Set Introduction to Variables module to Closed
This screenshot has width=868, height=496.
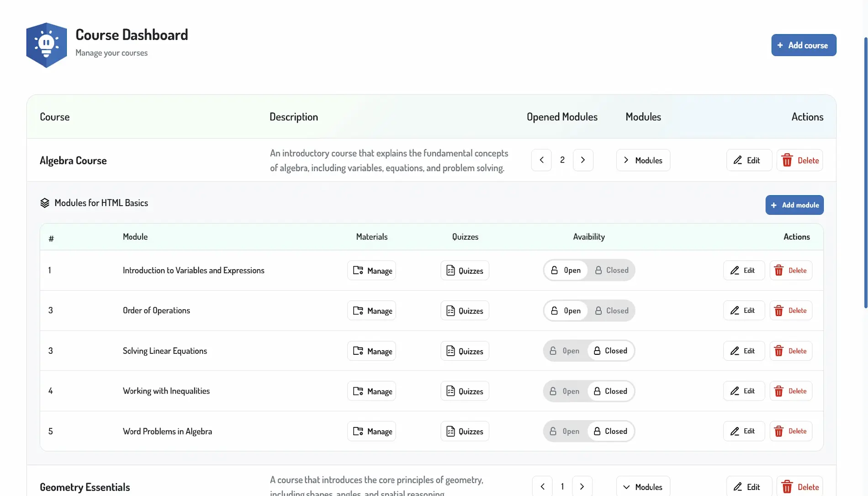611,270
